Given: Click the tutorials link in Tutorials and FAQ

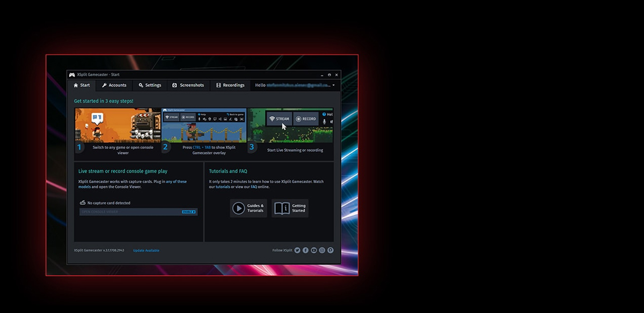Looking at the screenshot, I should pyautogui.click(x=222, y=187).
